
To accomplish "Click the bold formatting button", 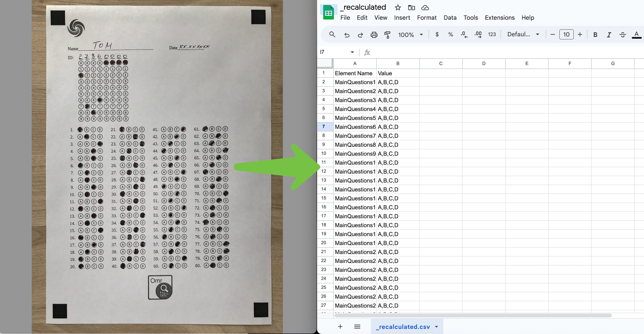I will coord(595,34).
